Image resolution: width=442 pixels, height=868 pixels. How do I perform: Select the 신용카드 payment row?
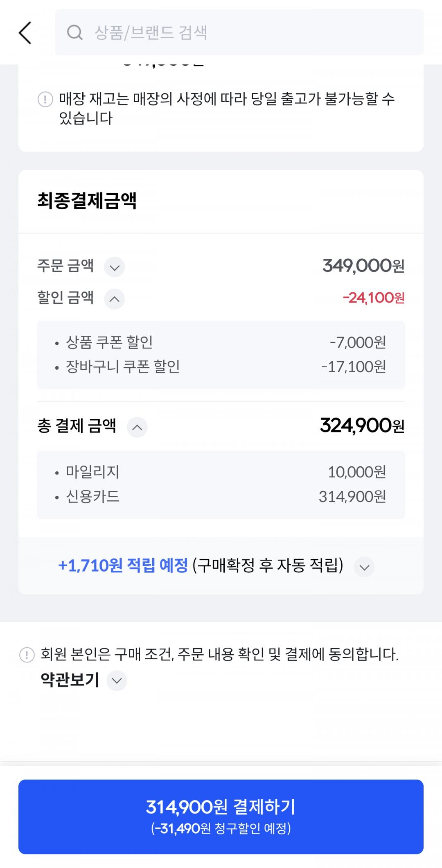click(221, 497)
